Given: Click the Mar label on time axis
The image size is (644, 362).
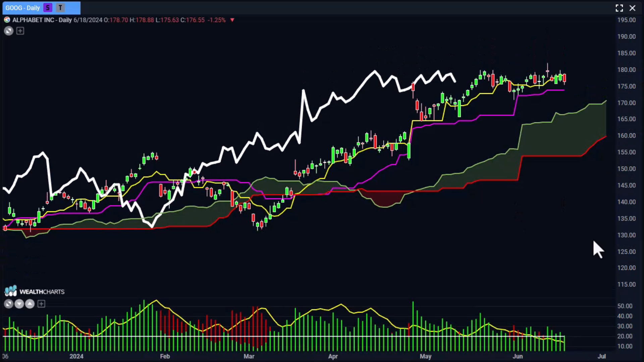Looking at the screenshot, I should (x=249, y=356).
